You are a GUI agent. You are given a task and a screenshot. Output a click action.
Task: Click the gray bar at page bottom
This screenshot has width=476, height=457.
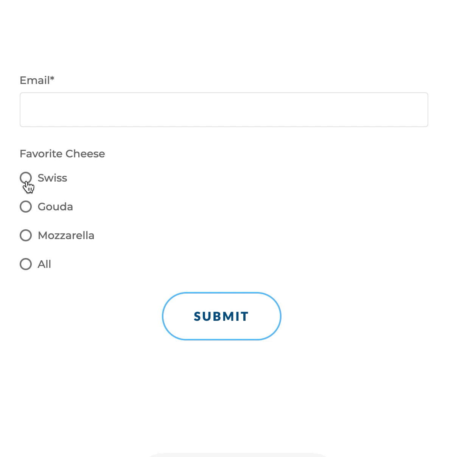click(x=238, y=455)
